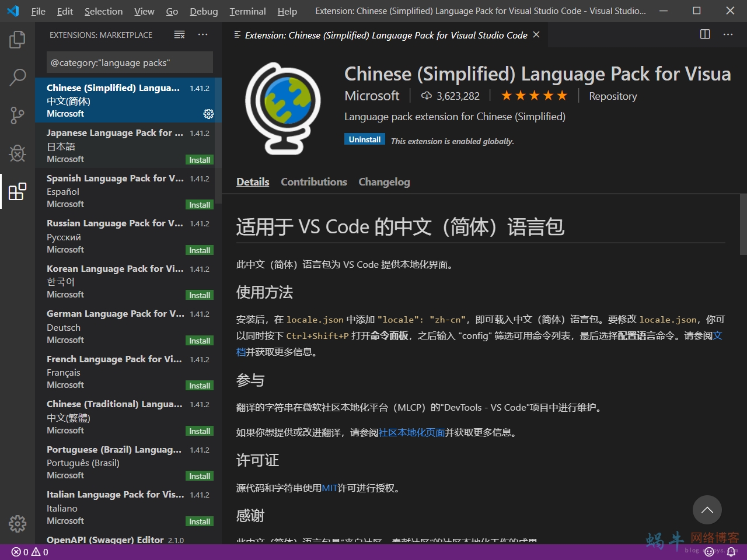Open the Explorer view in activity bar
This screenshot has width=747, height=560.
click(18, 40)
